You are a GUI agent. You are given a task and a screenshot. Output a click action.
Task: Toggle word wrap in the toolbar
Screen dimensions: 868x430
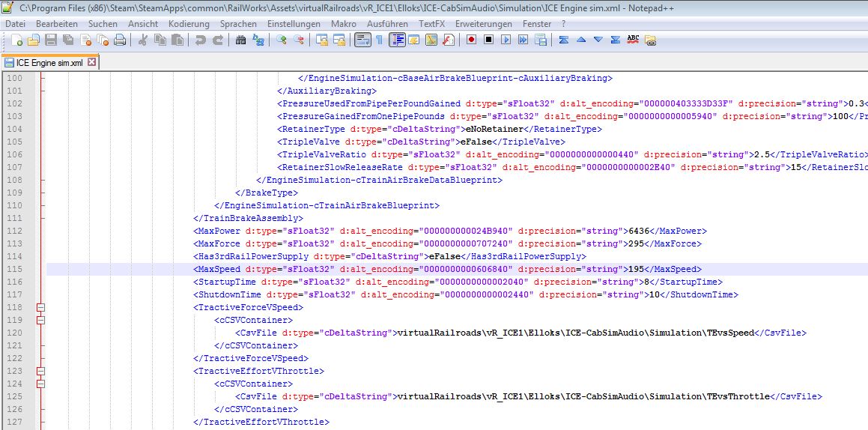click(x=362, y=40)
